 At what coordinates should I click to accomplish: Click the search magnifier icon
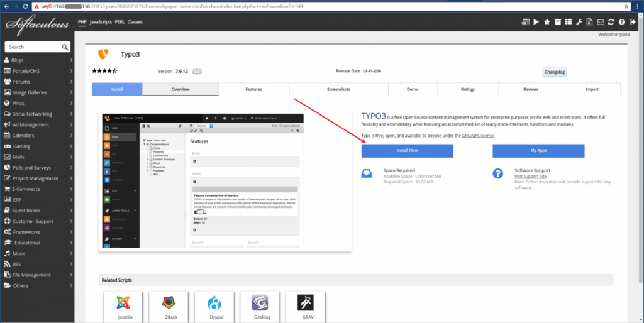(x=65, y=47)
